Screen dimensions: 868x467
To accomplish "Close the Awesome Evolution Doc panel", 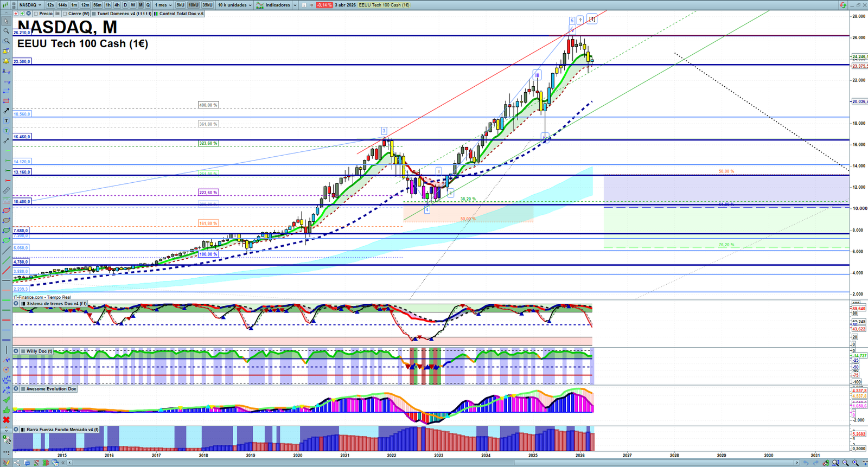I will click(16, 389).
